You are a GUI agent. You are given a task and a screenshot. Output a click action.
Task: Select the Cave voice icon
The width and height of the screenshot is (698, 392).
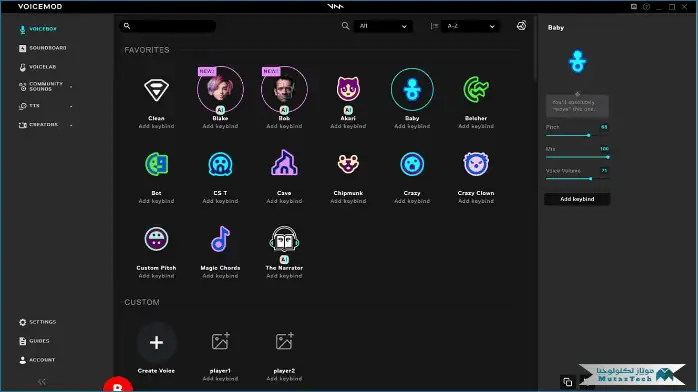[x=284, y=162]
